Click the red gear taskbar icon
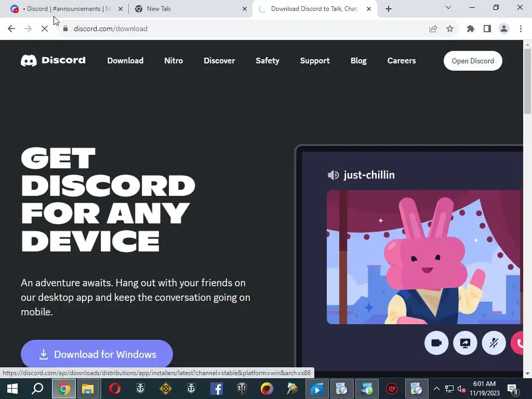 (392, 389)
